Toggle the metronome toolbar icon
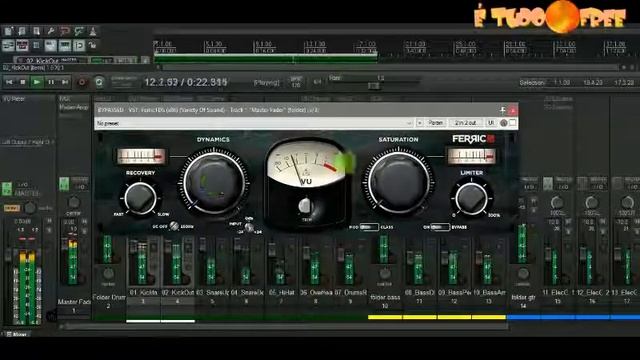This screenshot has width=640, height=360. pos(93,31)
